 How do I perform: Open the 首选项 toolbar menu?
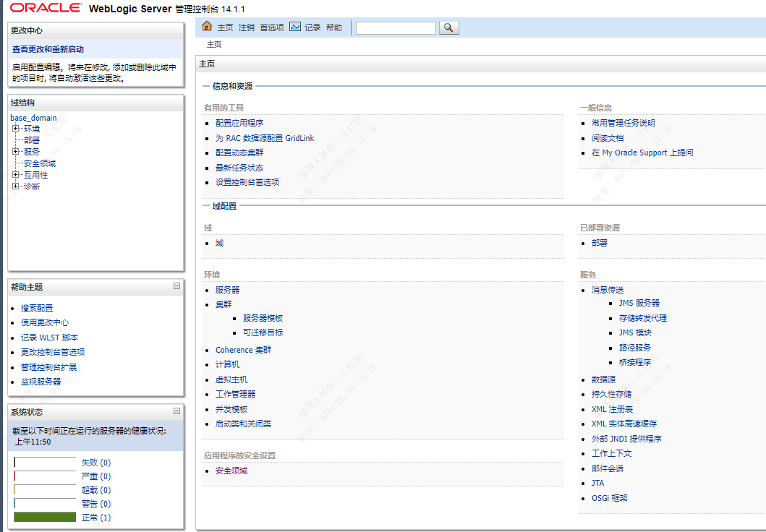pyautogui.click(x=272, y=27)
